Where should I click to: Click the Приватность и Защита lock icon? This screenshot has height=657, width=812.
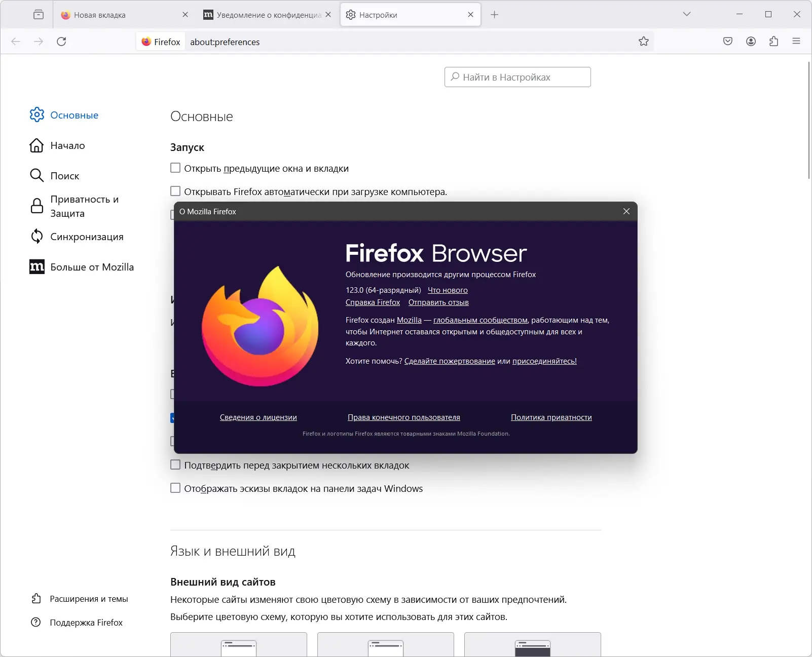(x=37, y=206)
